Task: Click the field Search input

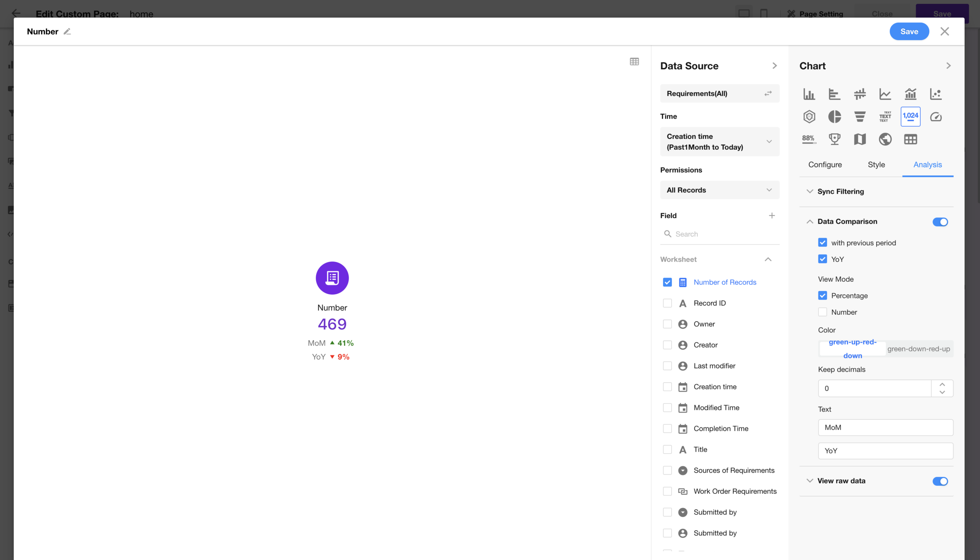Action: click(x=723, y=234)
